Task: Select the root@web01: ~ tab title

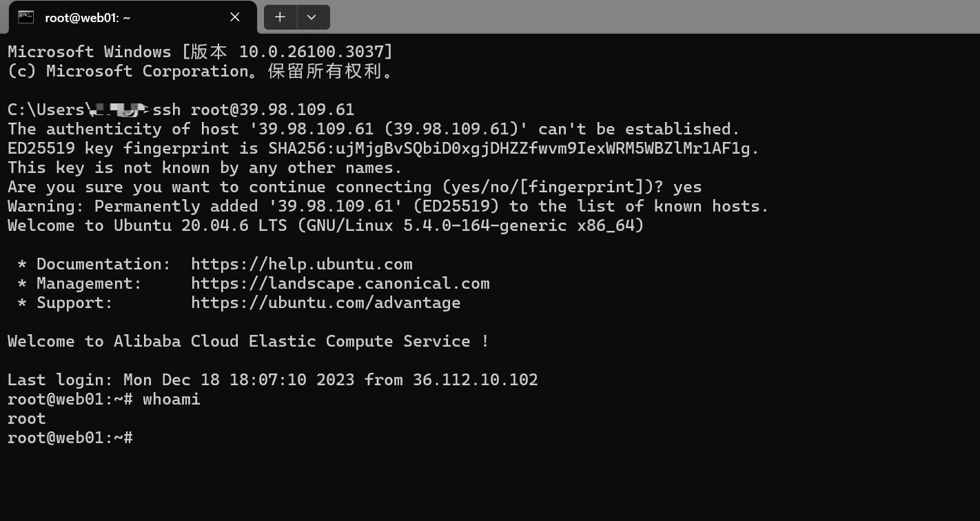Action: tap(88, 18)
